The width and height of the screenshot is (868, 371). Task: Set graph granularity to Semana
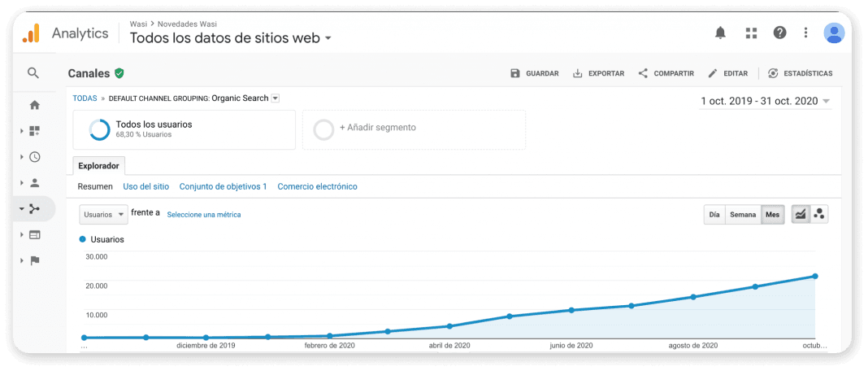(743, 215)
